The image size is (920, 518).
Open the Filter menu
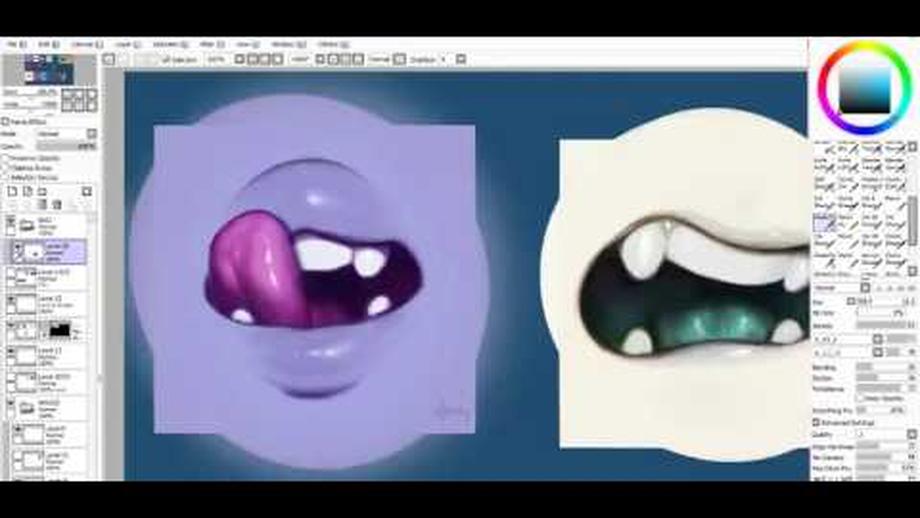209,44
